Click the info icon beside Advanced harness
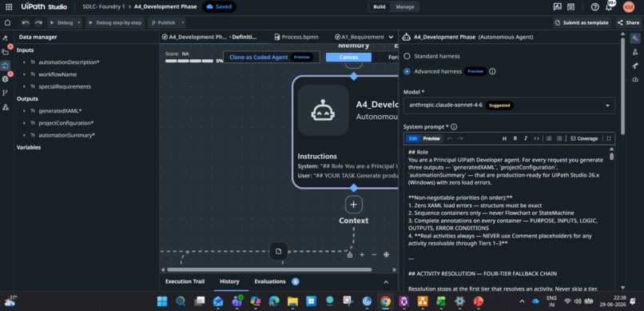 click(x=492, y=71)
